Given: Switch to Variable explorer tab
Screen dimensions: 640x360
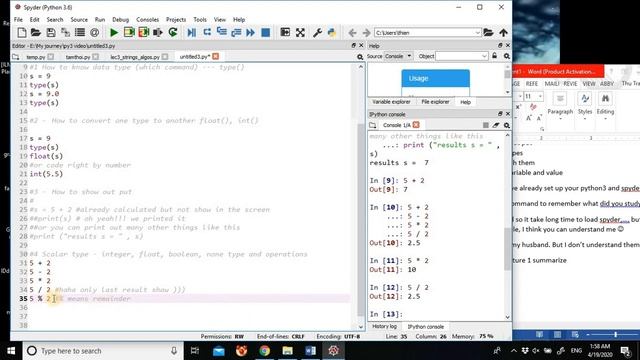Looking at the screenshot, I should [x=391, y=102].
